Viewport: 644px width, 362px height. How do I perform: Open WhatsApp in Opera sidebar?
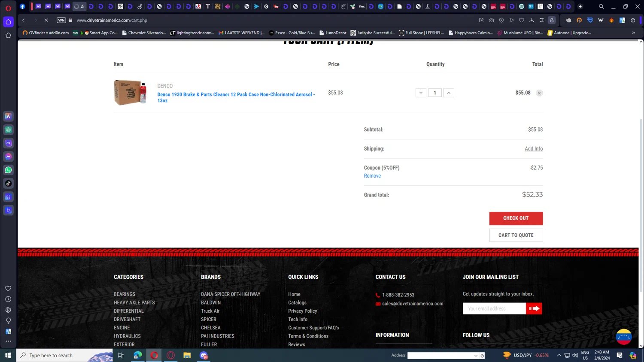click(x=8, y=170)
